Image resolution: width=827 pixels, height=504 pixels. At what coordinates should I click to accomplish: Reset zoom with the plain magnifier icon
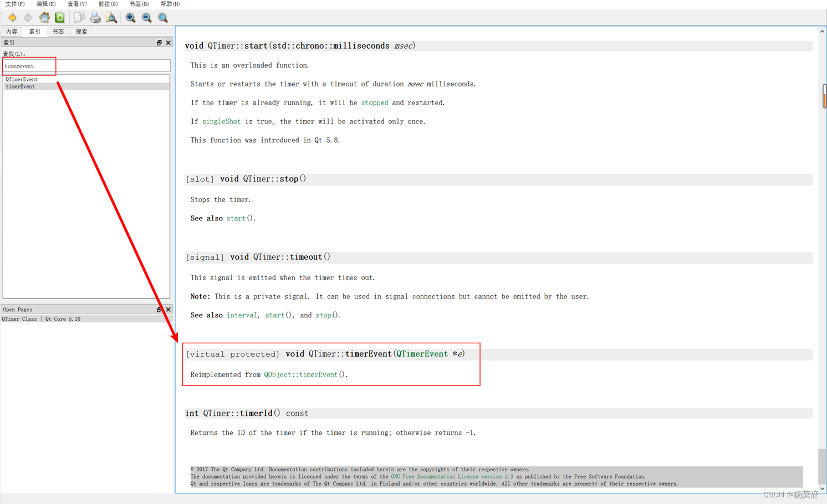[163, 18]
